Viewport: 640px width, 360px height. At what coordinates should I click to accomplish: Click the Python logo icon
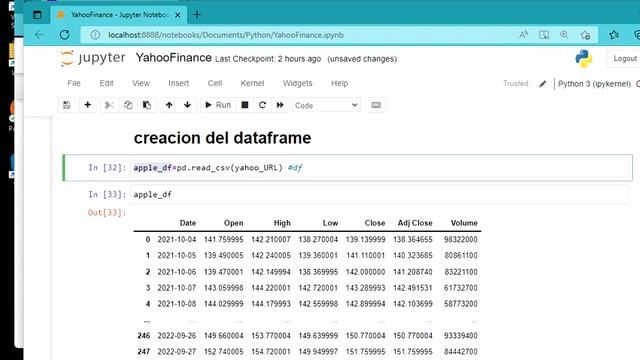[584, 59]
